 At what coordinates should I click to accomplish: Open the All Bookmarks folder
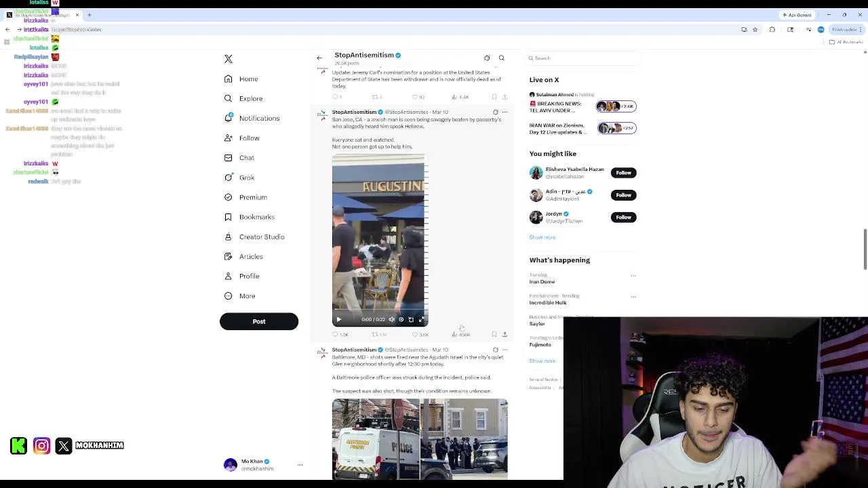(x=846, y=42)
